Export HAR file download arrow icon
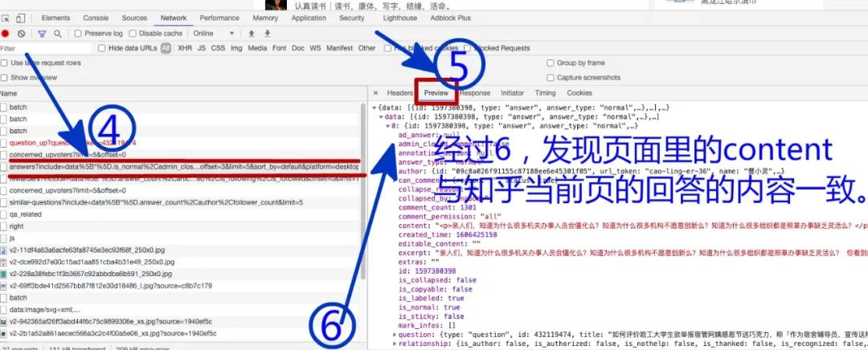This screenshot has width=868, height=350. click(268, 33)
